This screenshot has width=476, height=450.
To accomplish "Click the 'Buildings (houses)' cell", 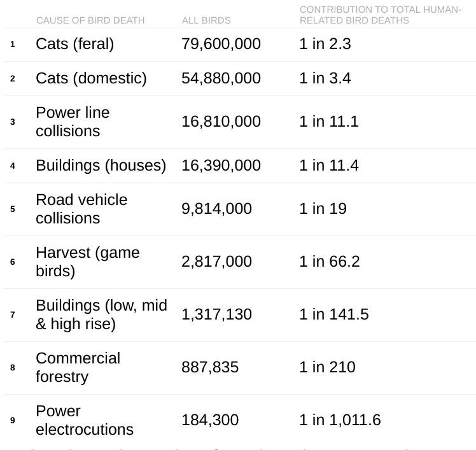I will (101, 165).
